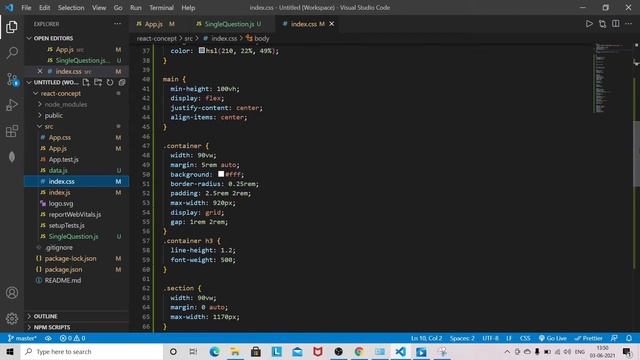Open README.md in the file tree
This screenshot has height=360, width=640.
click(x=62, y=280)
